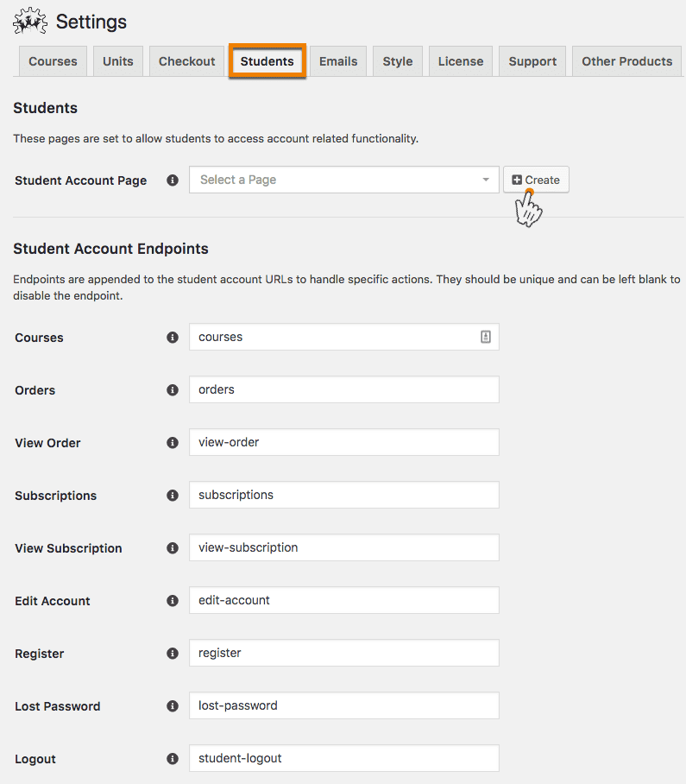Viewport: 686px width, 784px height.
Task: Click into the edit-account input field
Action: [x=344, y=600]
